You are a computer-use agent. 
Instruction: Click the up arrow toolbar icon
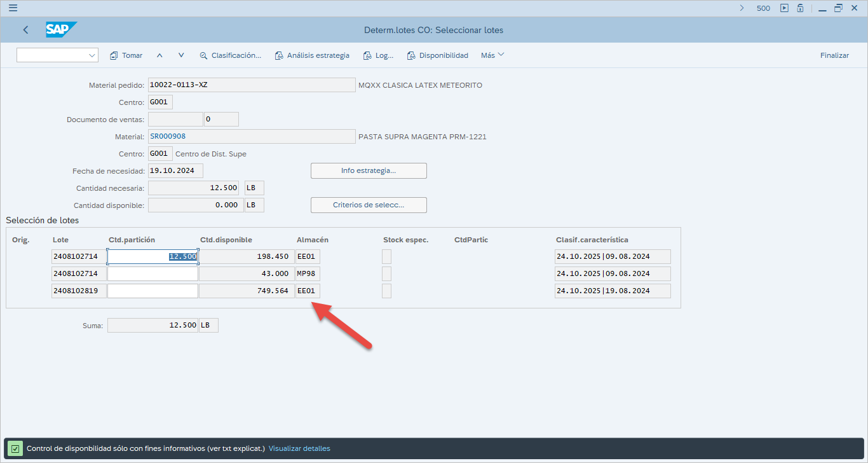pos(159,55)
